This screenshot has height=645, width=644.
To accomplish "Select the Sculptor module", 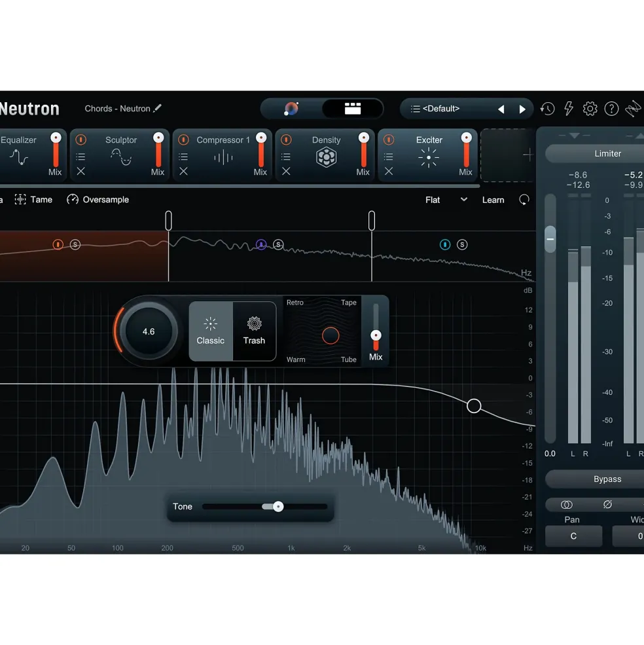I will tap(121, 155).
